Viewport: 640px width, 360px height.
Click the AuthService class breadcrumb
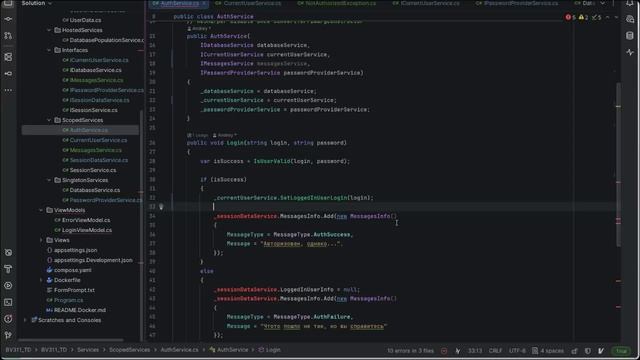pyautogui.click(x=229, y=350)
